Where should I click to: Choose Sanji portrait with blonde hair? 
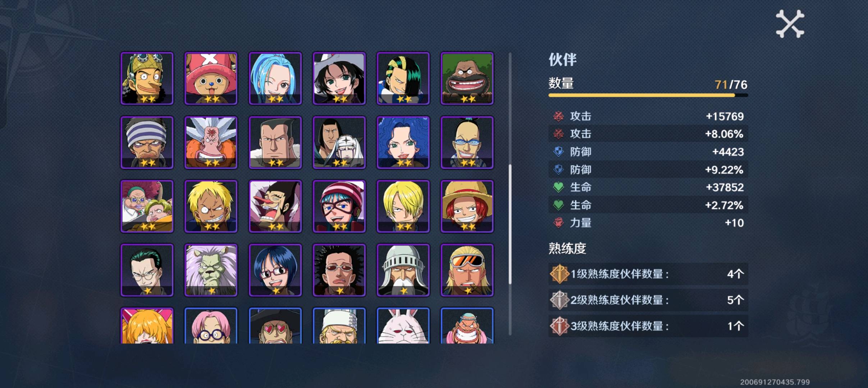403,206
